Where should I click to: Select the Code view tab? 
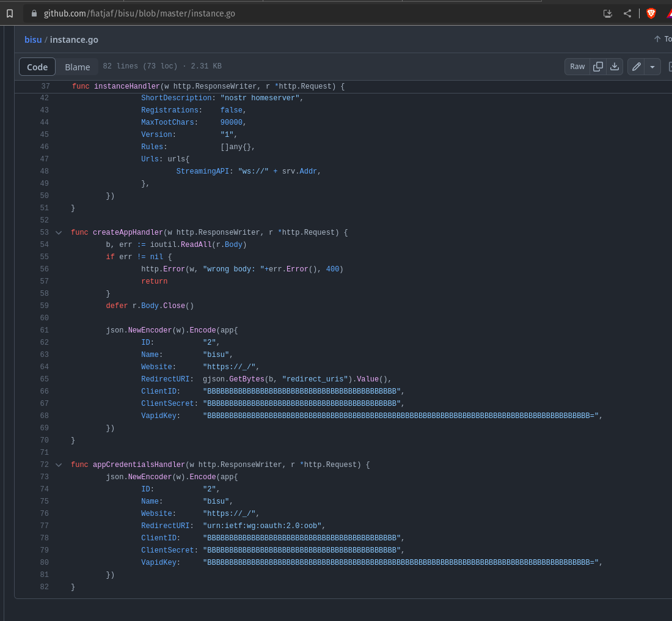tap(37, 67)
